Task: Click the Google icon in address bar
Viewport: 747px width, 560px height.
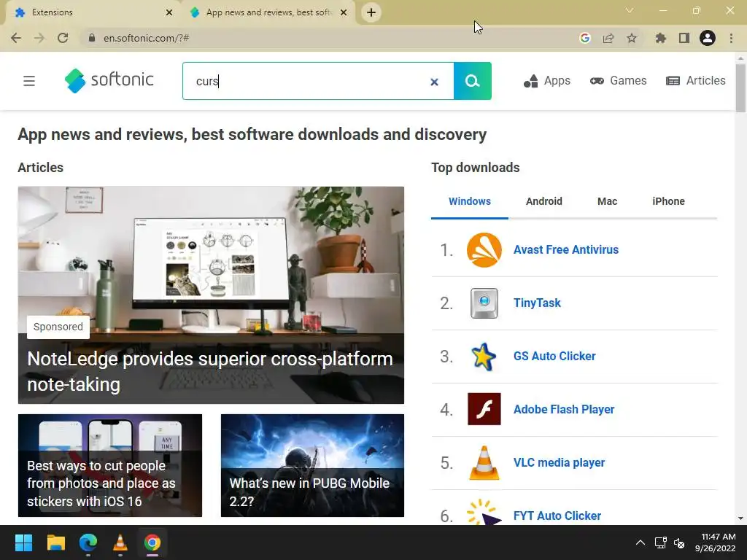Action: 585,38
